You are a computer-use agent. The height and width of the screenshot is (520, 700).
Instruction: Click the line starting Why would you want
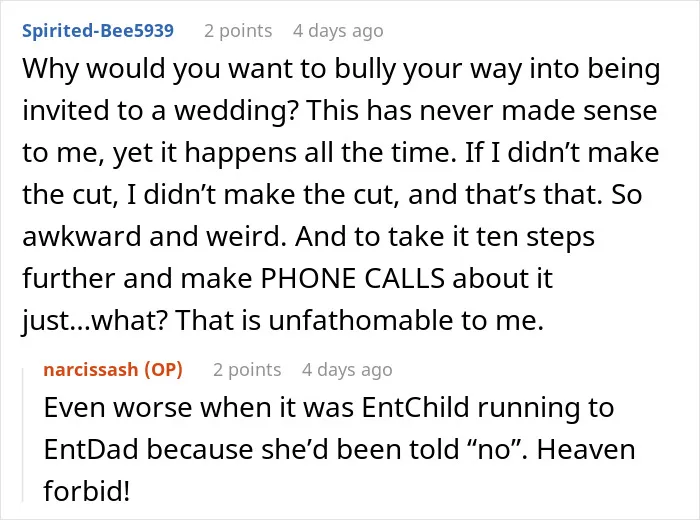(x=341, y=69)
